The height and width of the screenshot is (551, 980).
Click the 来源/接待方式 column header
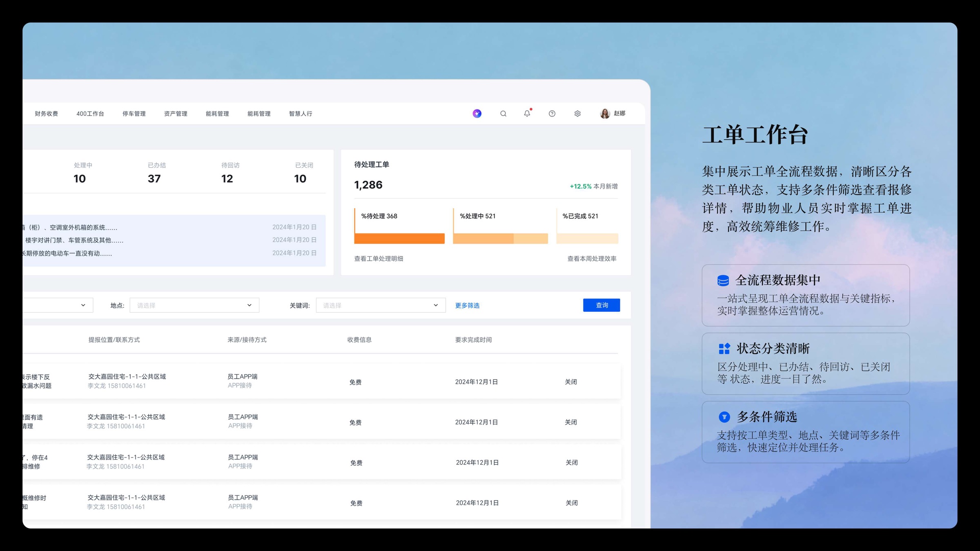pyautogui.click(x=247, y=340)
